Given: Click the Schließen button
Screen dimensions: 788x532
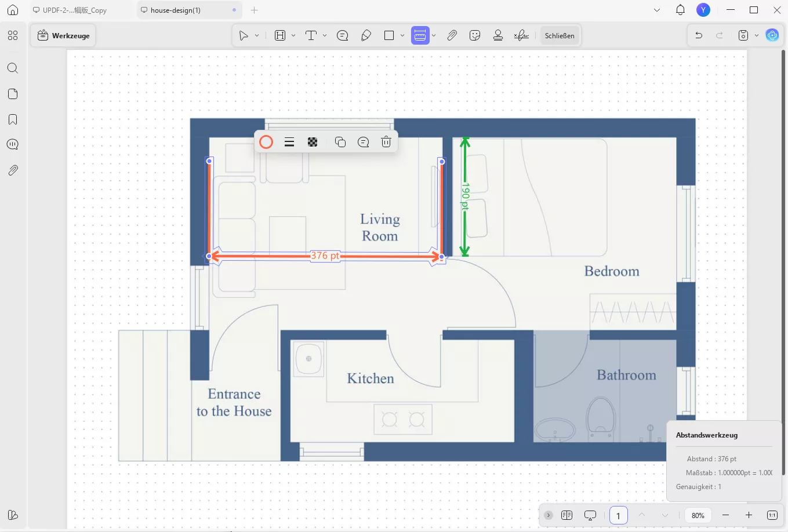Looking at the screenshot, I should click(559, 35).
